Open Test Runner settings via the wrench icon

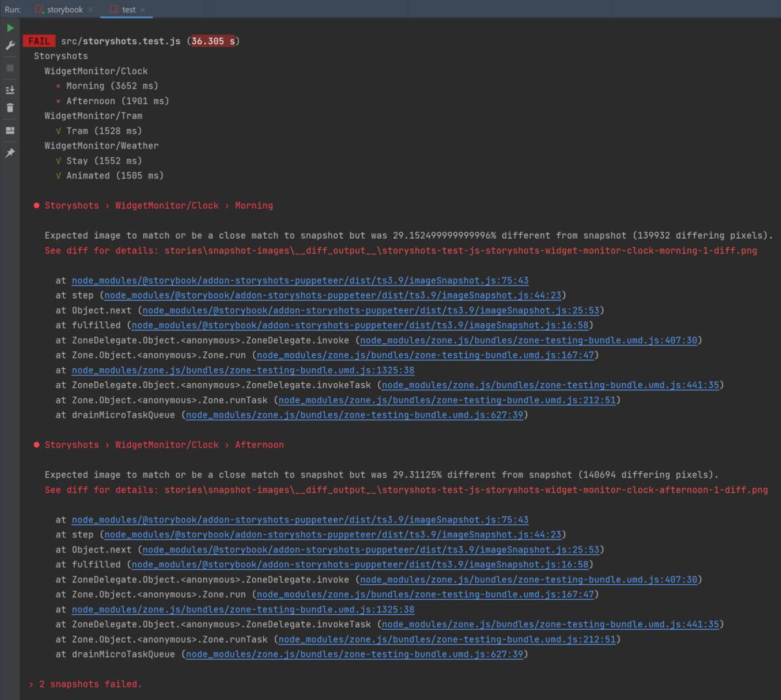(10, 46)
